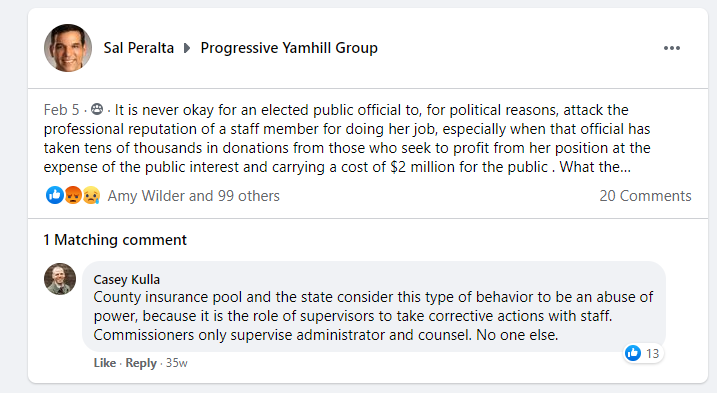Like Casey Kulla's comment
Screen dimensions: 717x393
pyautogui.click(x=105, y=363)
